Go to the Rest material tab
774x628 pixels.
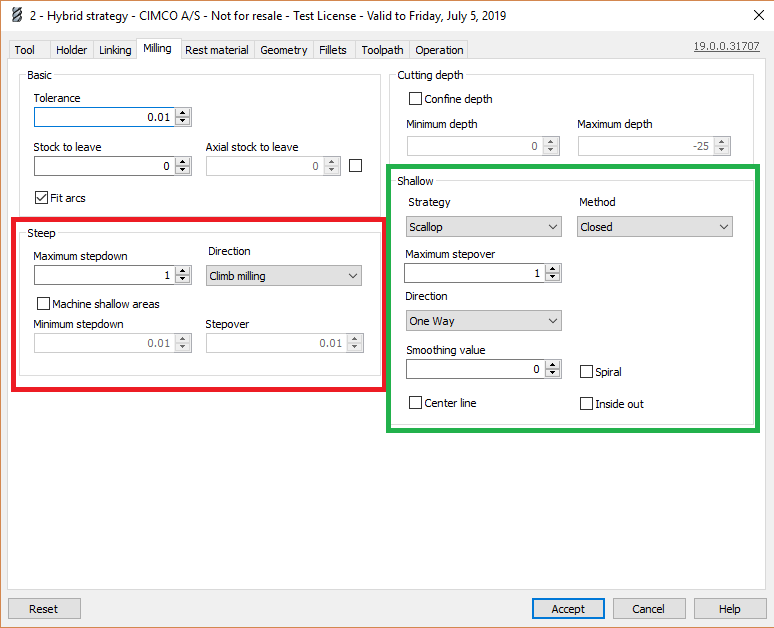click(217, 50)
